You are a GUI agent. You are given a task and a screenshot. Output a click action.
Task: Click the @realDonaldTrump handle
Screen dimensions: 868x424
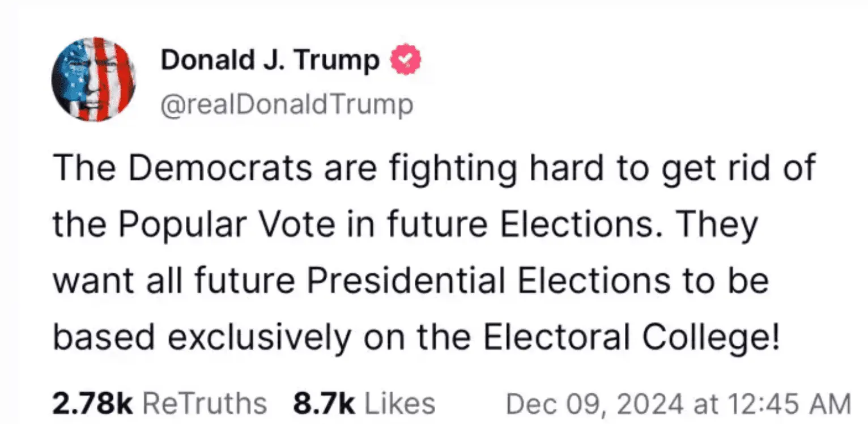click(287, 105)
